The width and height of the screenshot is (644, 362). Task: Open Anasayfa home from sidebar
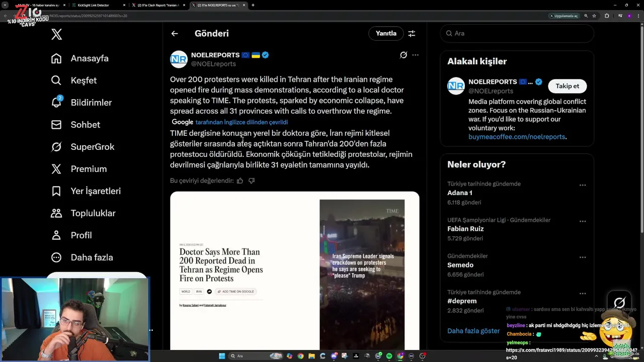coord(79,58)
